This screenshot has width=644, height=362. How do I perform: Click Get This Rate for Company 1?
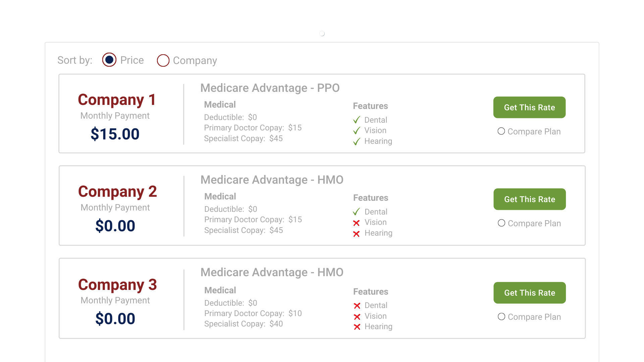529,108
